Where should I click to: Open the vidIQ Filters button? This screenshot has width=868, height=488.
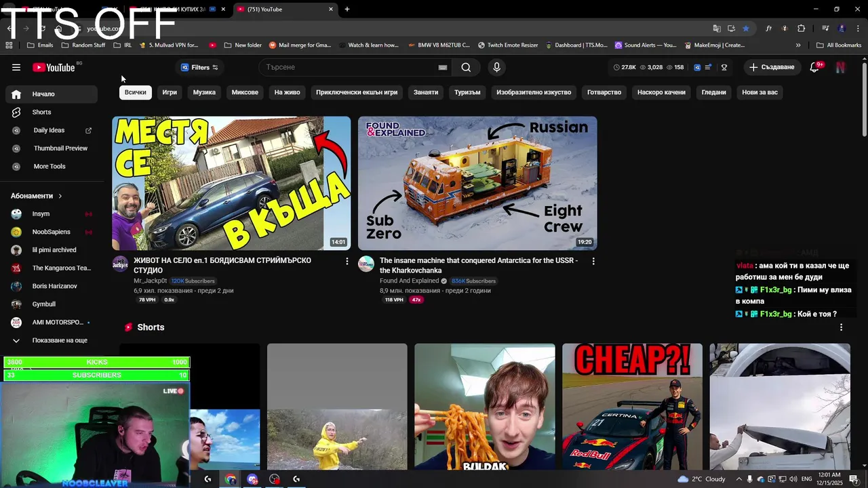pyautogui.click(x=199, y=67)
